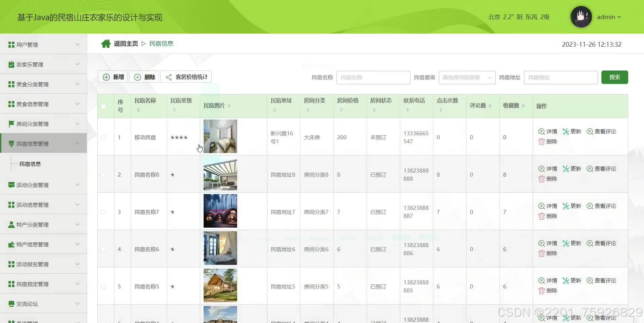
Task: Click the 返回主页 breadcrumb link
Action: (126, 44)
